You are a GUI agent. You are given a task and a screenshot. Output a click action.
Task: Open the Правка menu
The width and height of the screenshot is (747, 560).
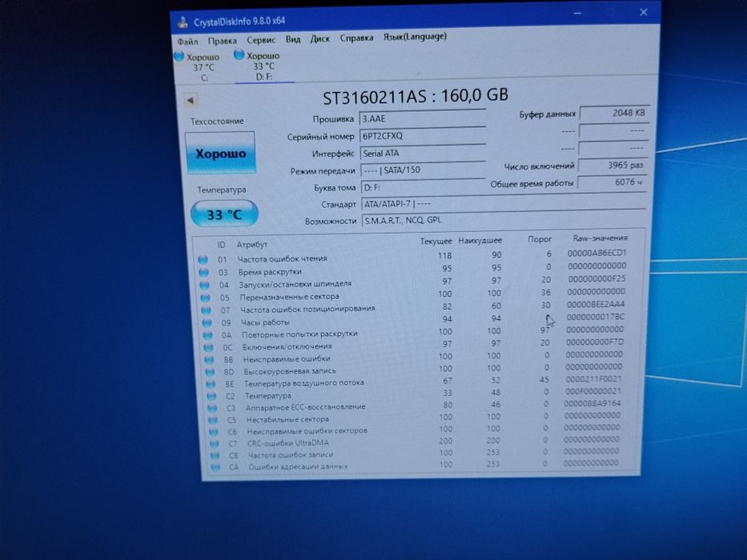(x=222, y=41)
